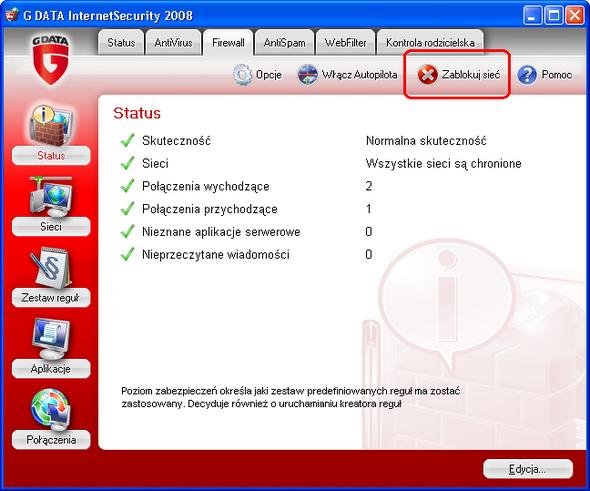Click the outgoing connections value 2
The width and height of the screenshot is (590, 491).
pos(369,186)
